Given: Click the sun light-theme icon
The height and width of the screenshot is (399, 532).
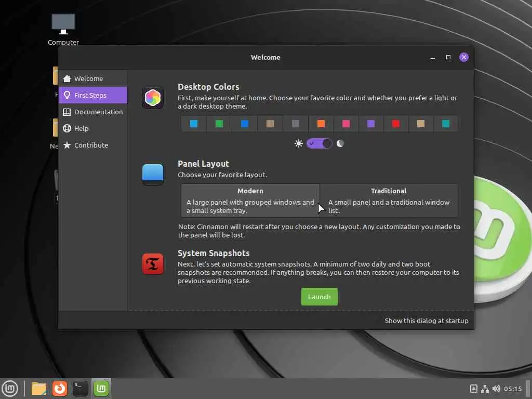Looking at the screenshot, I should [299, 143].
